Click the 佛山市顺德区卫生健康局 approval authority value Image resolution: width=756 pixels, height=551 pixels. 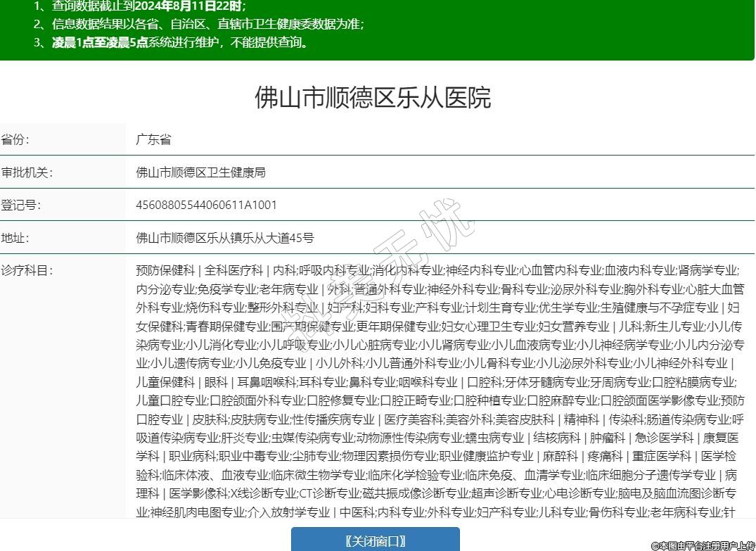pos(200,172)
